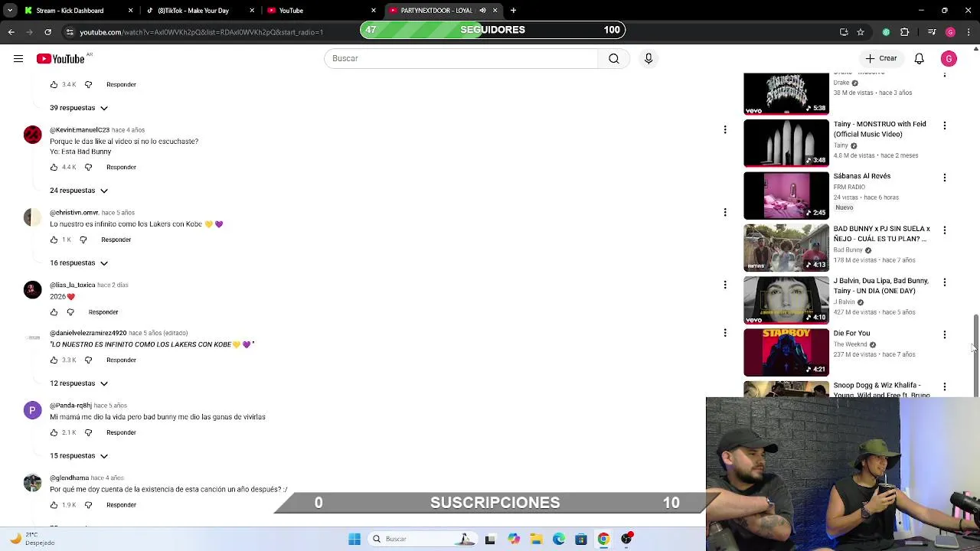Open options menu for @lias_la_toxica comment
This screenshot has height=551, width=980.
pos(725,285)
